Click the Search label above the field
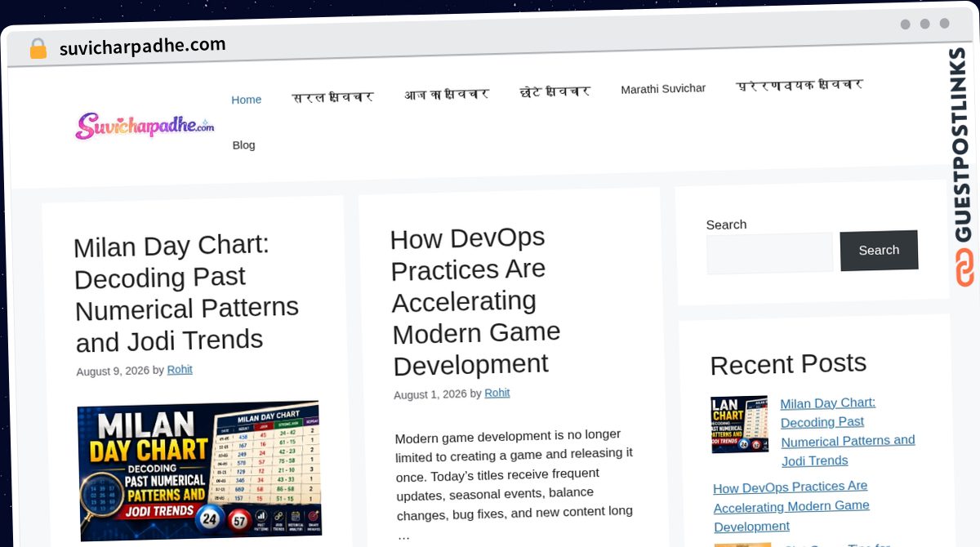Viewport: 980px width, 547px height. 726,225
